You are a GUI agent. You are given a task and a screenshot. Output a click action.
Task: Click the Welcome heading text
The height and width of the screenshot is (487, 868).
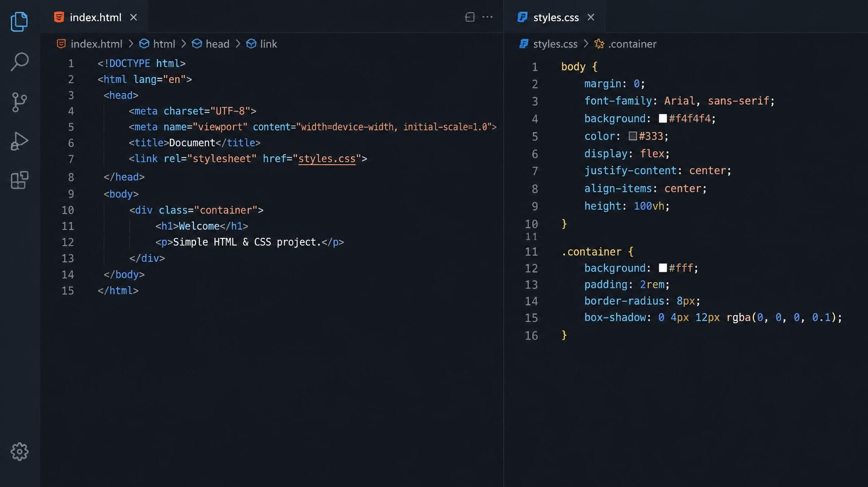pos(199,226)
